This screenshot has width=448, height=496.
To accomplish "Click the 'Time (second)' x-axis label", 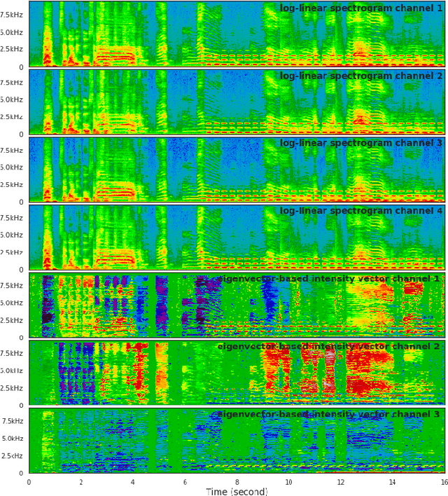I will 237,491.
